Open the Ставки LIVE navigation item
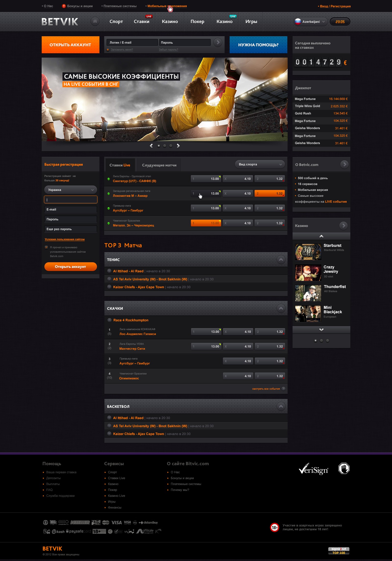392x561 pixels. coord(142,22)
